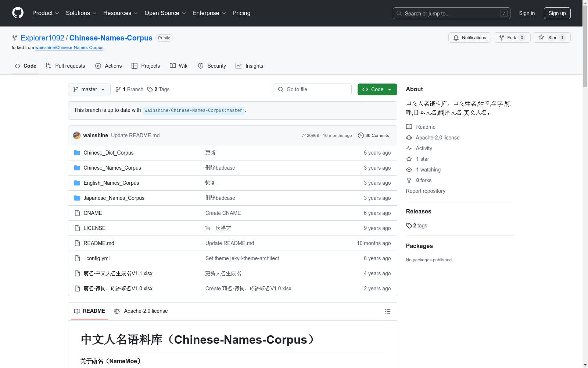Click the eye icon beside 1 watching
Viewport: 588px width, 368px height.
coord(409,170)
